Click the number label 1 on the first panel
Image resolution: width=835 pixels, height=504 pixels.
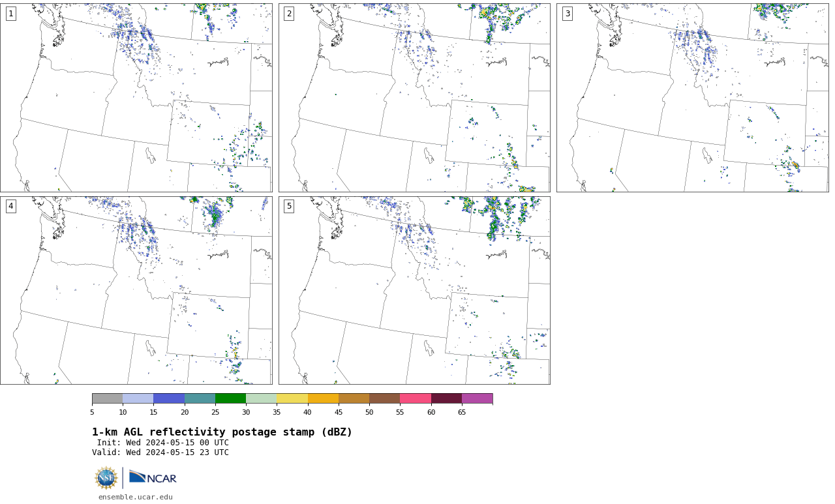coord(10,14)
